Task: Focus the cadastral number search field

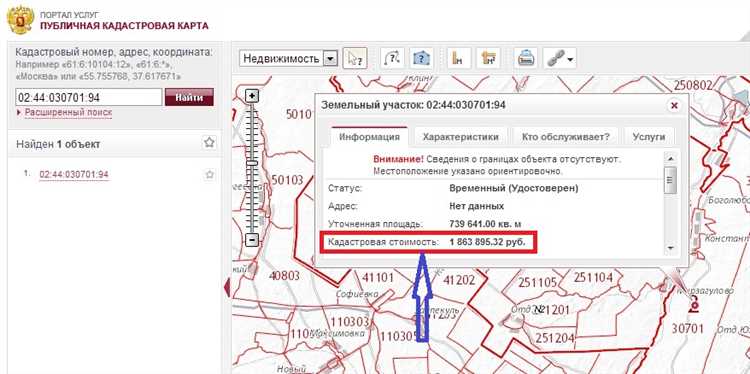Action: 88,98
